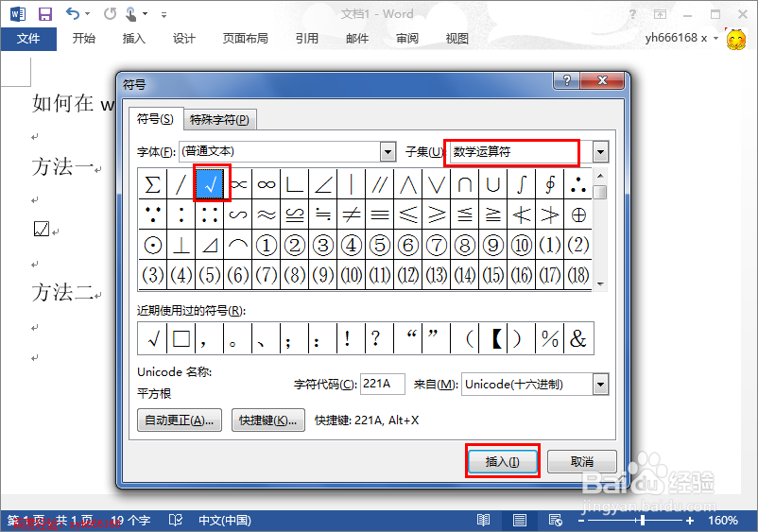
Task: Click the 自动更正(A)... button
Action: tap(180, 420)
